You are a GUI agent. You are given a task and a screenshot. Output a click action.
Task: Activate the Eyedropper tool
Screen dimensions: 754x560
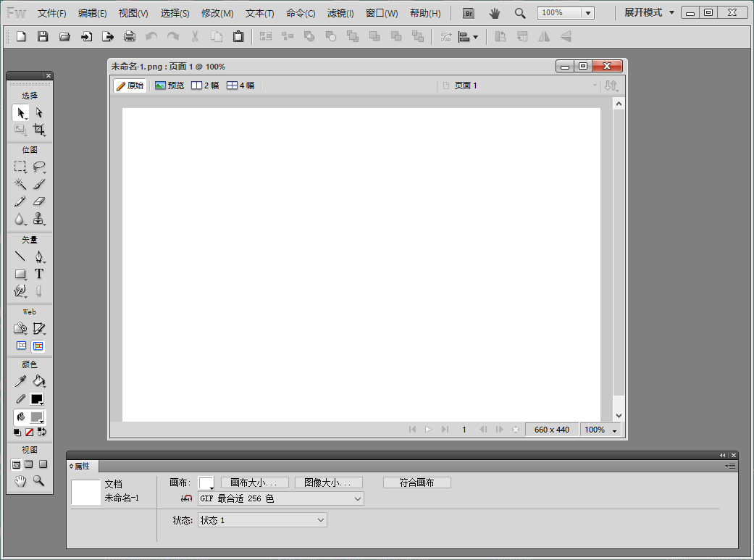(20, 382)
